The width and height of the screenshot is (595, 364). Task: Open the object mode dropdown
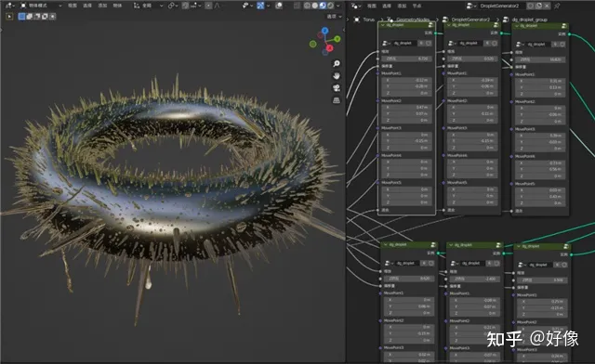(40, 6)
